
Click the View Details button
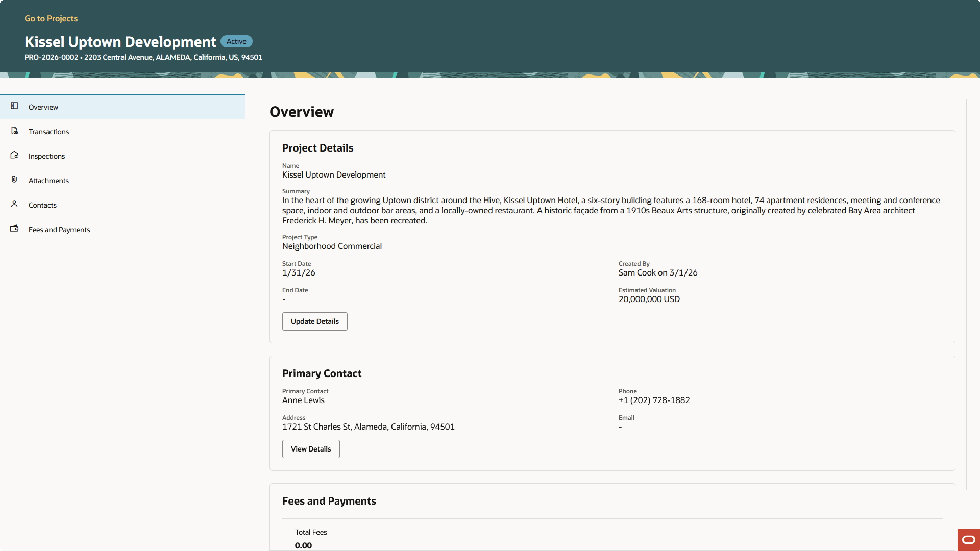pyautogui.click(x=310, y=449)
